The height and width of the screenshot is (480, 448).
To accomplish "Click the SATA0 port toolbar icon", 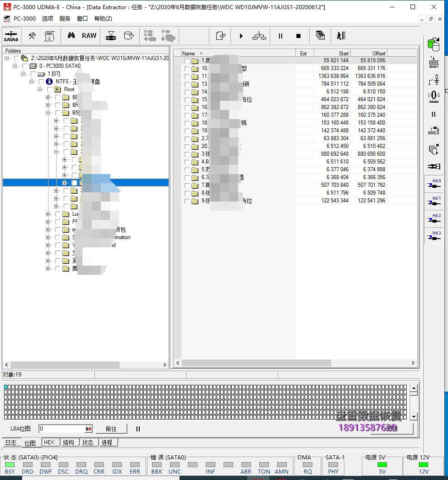I will (x=11, y=36).
